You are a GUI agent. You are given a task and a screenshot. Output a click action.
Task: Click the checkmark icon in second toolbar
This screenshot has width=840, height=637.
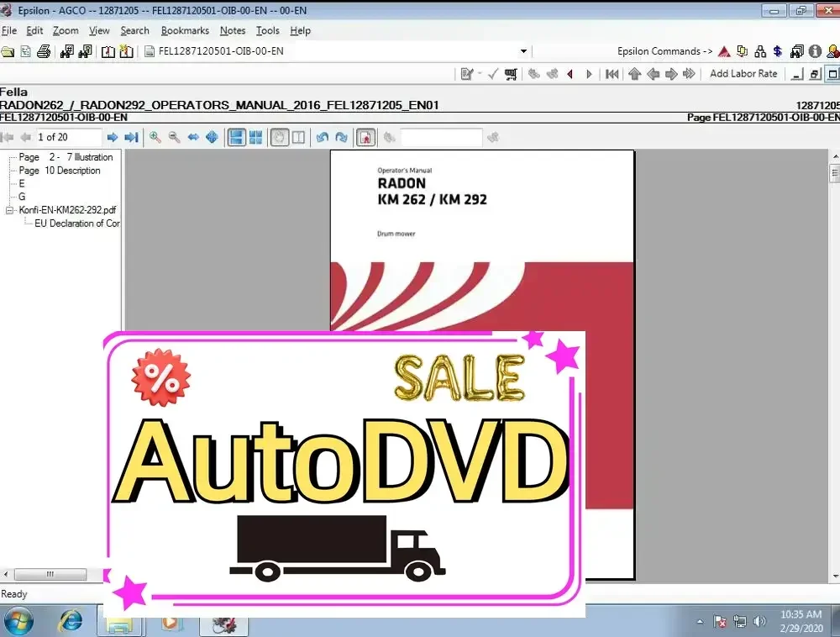coord(493,74)
